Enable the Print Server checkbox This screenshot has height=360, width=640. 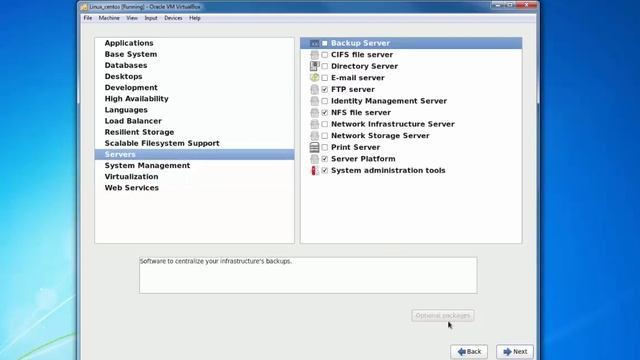pyautogui.click(x=324, y=147)
